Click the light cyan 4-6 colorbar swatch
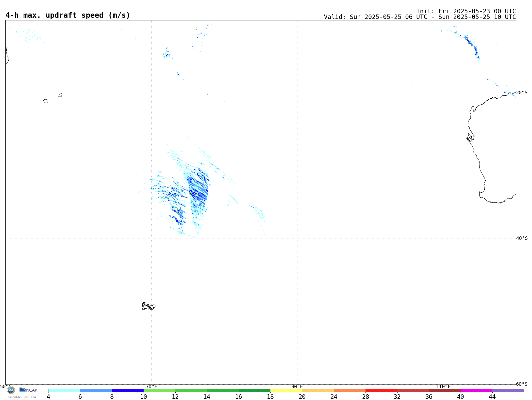The width and height of the screenshot is (532, 400). [64, 391]
